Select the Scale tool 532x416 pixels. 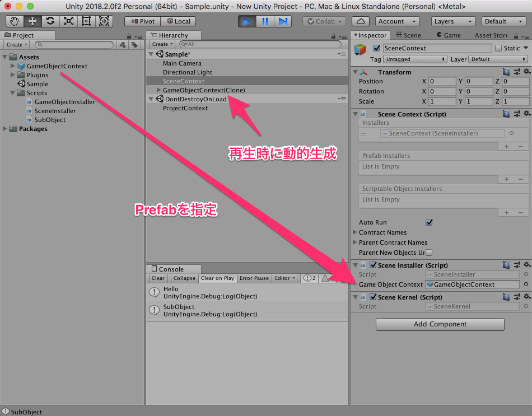(x=68, y=21)
